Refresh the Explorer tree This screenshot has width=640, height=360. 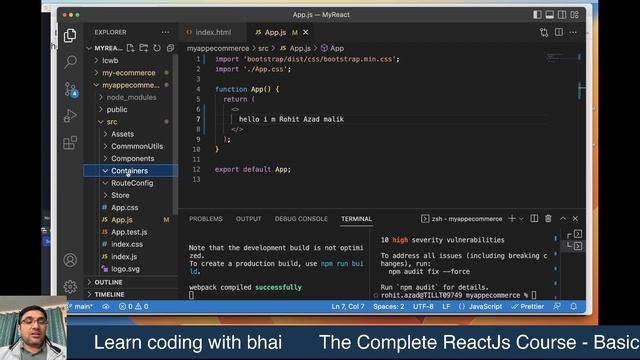(x=157, y=48)
